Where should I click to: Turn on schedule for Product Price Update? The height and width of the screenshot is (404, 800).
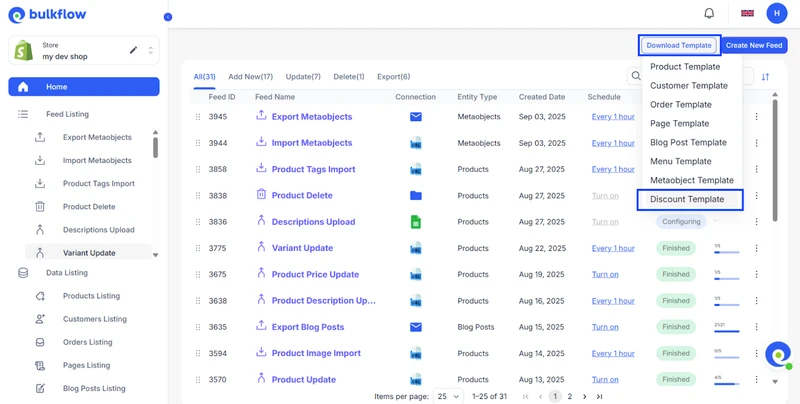coord(605,274)
